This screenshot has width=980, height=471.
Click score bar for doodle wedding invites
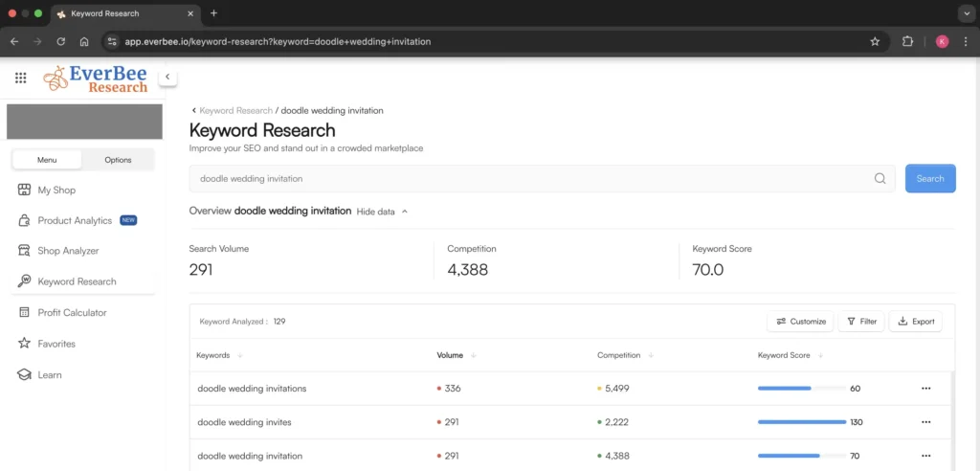(x=801, y=422)
